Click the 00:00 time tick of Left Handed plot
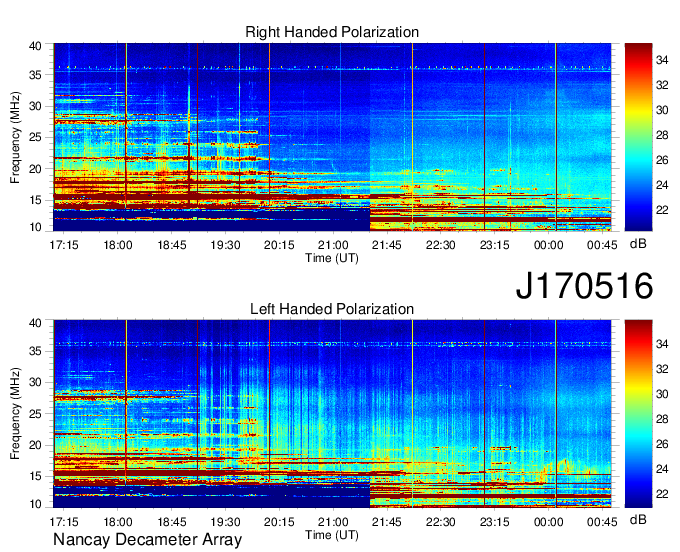Screen dimensions: 680x552 tap(549, 522)
